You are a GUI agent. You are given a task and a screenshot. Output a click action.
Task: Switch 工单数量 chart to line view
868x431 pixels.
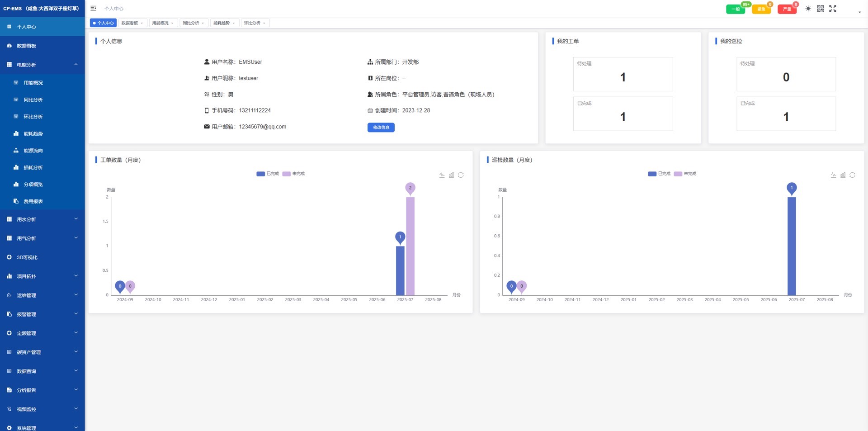click(x=442, y=175)
